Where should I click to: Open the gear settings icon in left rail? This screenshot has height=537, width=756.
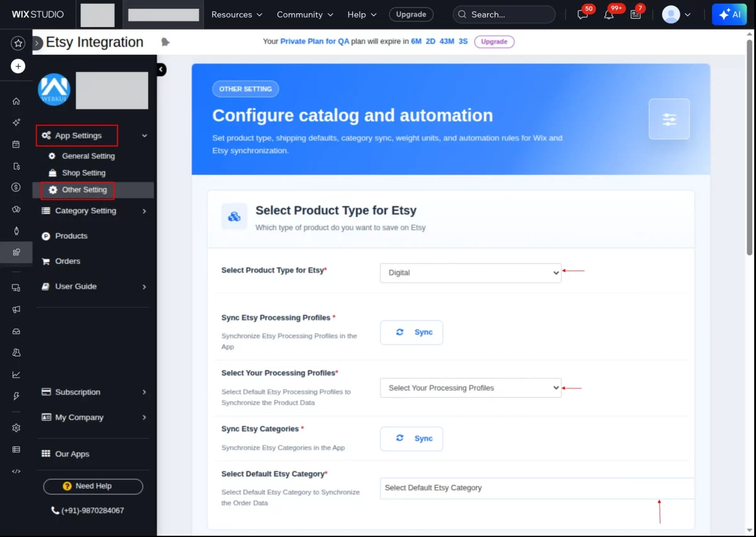click(x=16, y=427)
